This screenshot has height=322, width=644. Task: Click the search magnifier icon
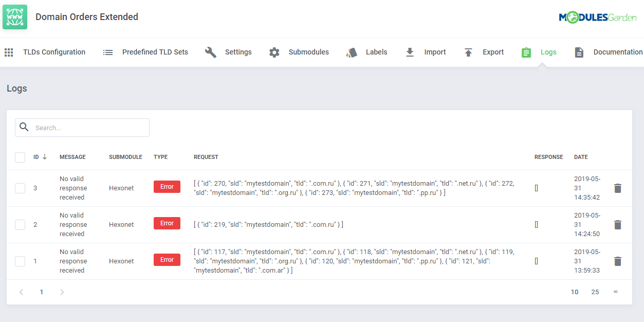coord(24,127)
